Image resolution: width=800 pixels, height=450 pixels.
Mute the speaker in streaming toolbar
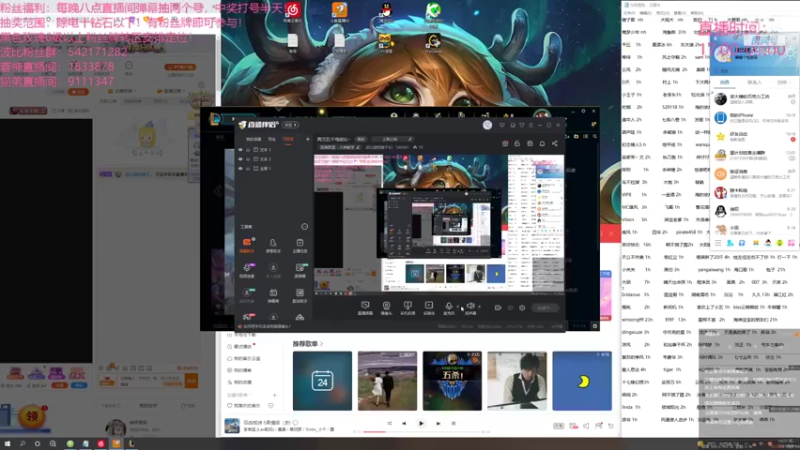pos(470,306)
